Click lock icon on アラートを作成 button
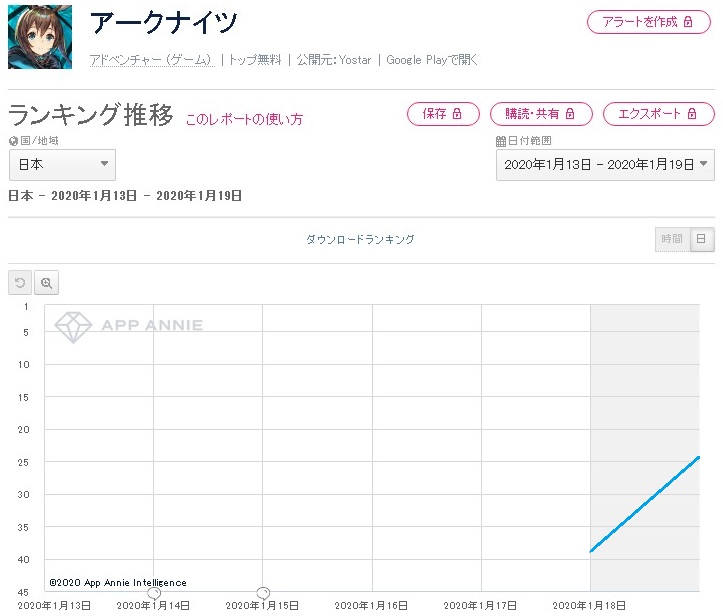Viewport: 723px width, 616px height. pyautogui.click(x=688, y=22)
